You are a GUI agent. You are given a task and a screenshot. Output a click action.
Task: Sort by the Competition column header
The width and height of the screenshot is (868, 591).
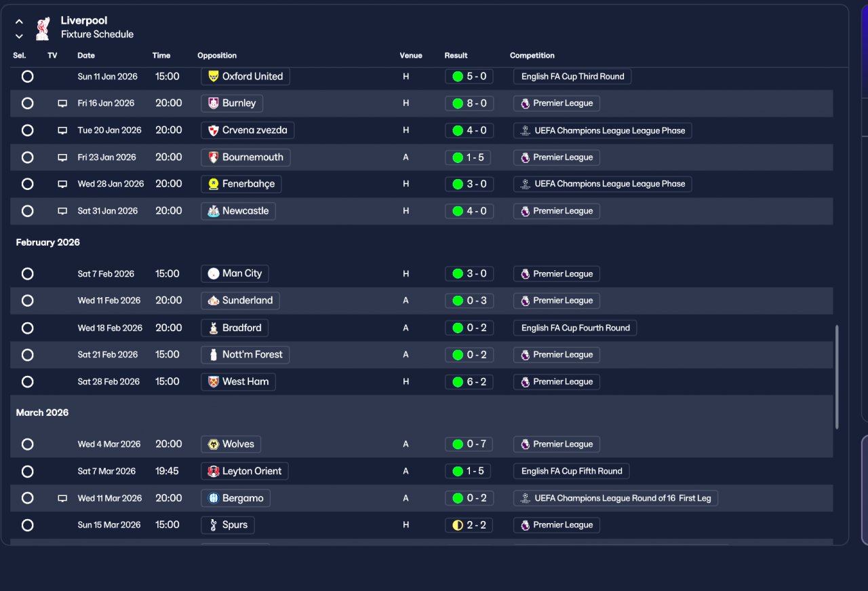pos(532,56)
